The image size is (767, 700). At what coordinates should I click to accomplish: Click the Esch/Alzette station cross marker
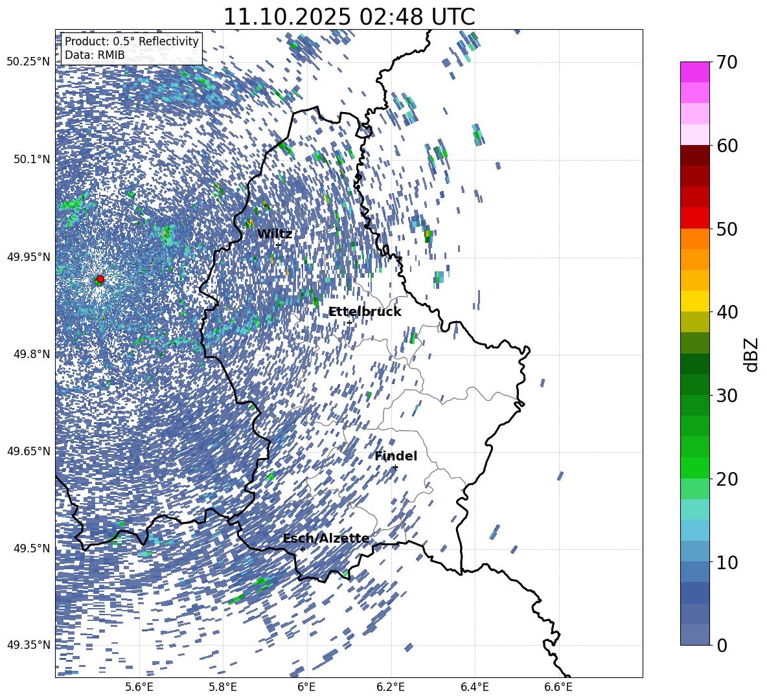pyautogui.click(x=303, y=549)
